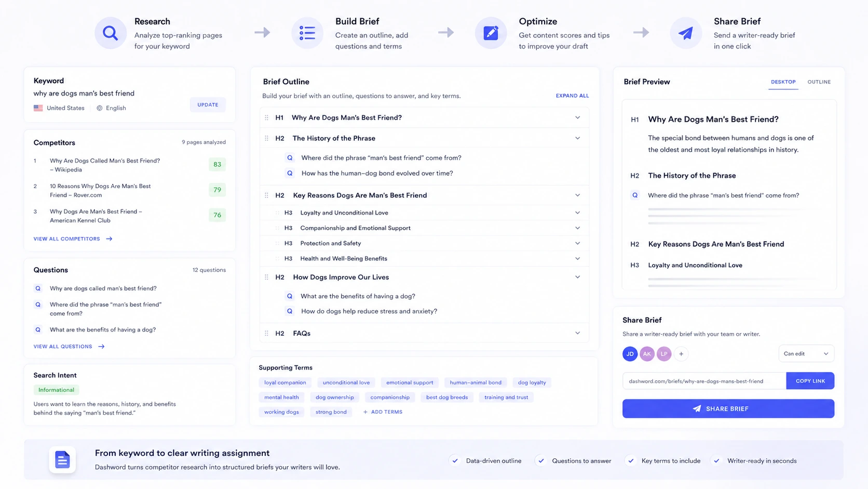Click Q icon beside 'How do dogs help reduce stress'
The width and height of the screenshot is (868, 489).
(290, 311)
